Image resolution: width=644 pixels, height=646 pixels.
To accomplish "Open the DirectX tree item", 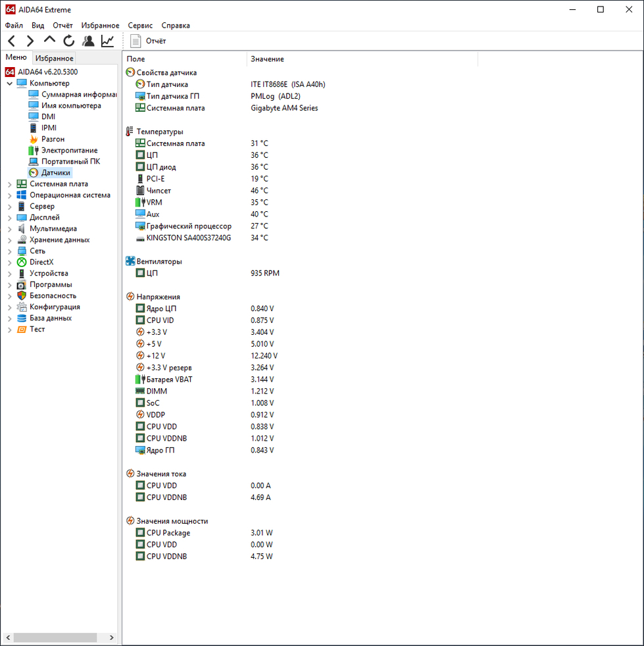I will pos(41,262).
